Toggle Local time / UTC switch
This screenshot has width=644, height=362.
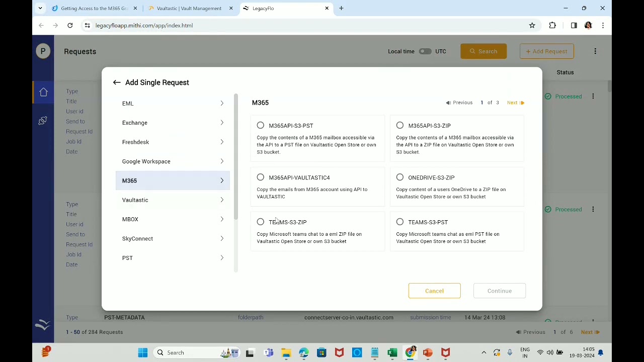pos(425,51)
